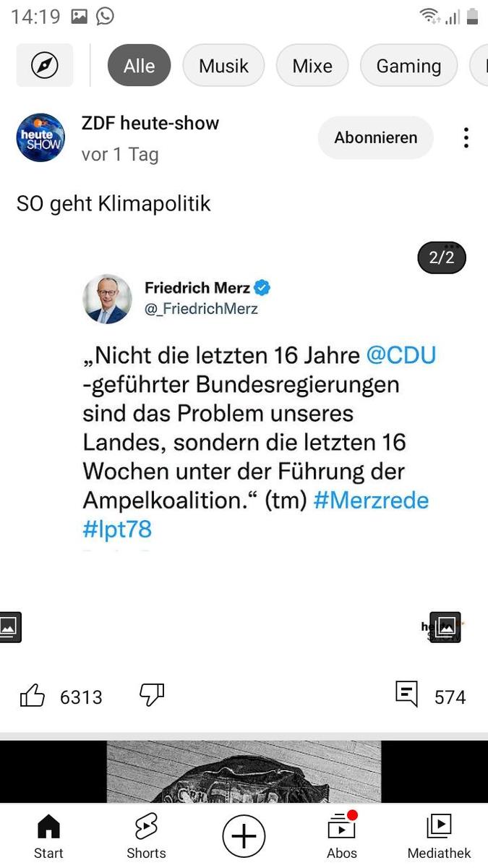The width and height of the screenshot is (488, 868).
Task: Dislike the post with thumbs down
Action: coord(152,695)
